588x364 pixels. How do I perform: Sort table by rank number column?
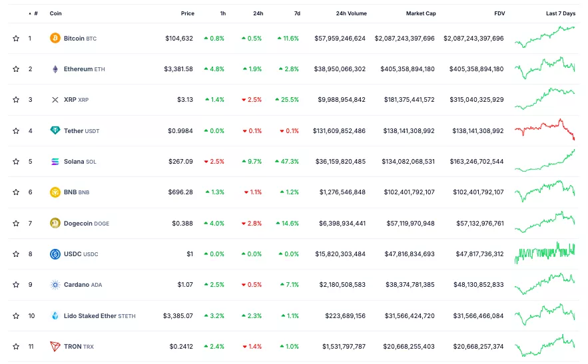35,13
